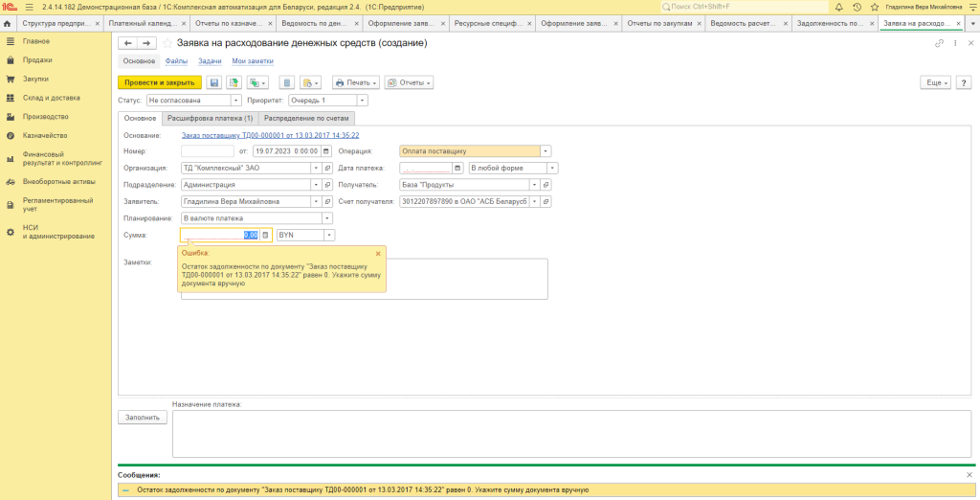Switch to Расшифровка платежа (1) tab
This screenshot has width=980, height=500.
coord(210,118)
